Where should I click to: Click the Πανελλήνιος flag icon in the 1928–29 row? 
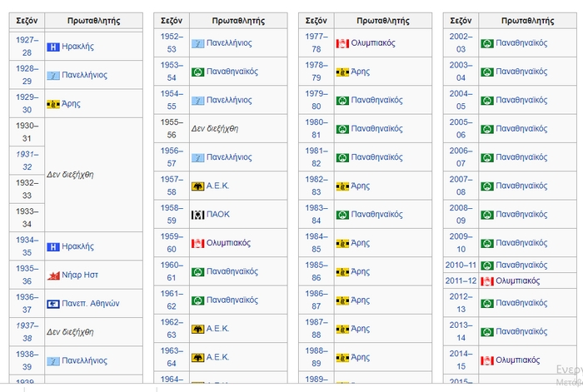[x=53, y=76]
